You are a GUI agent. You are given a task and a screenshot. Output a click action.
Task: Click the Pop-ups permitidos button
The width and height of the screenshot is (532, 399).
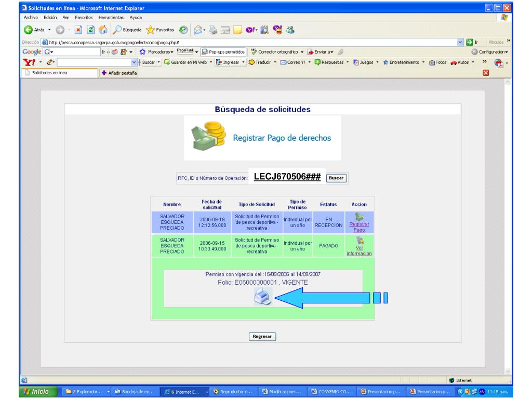[223, 52]
